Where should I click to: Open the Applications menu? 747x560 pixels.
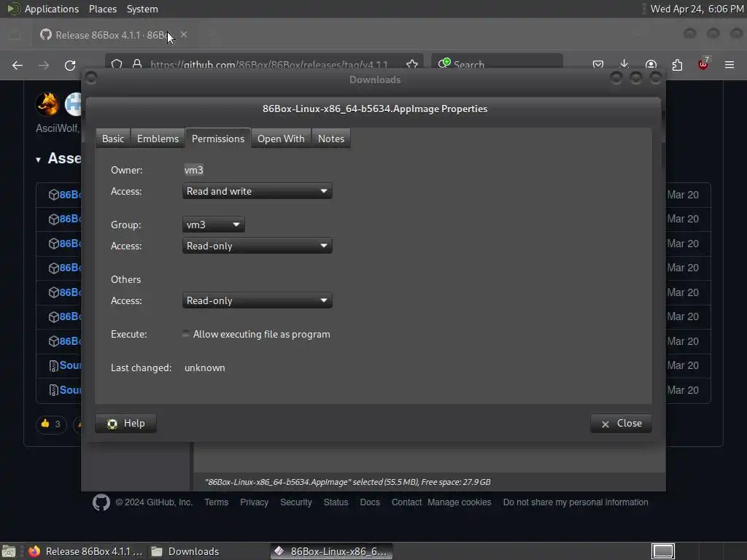[x=52, y=9]
